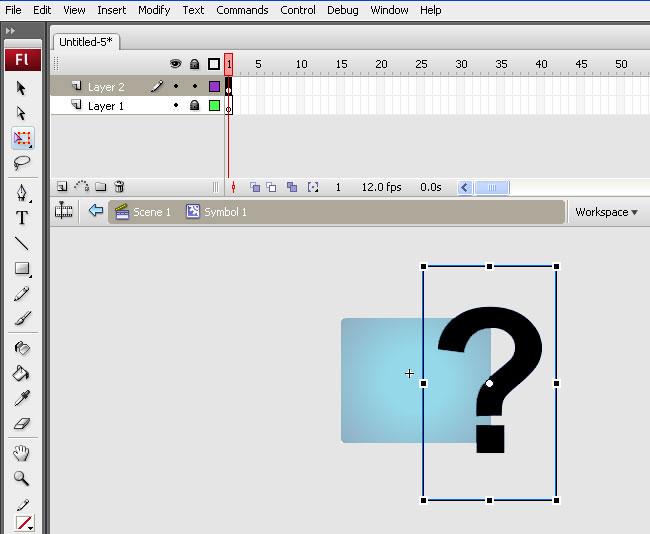The height and width of the screenshot is (534, 650).
Task: Enable Edit Multiple Frames
Action: point(292,187)
